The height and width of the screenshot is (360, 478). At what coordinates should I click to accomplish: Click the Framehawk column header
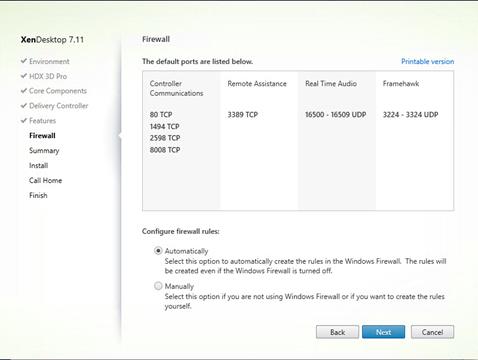[401, 84]
